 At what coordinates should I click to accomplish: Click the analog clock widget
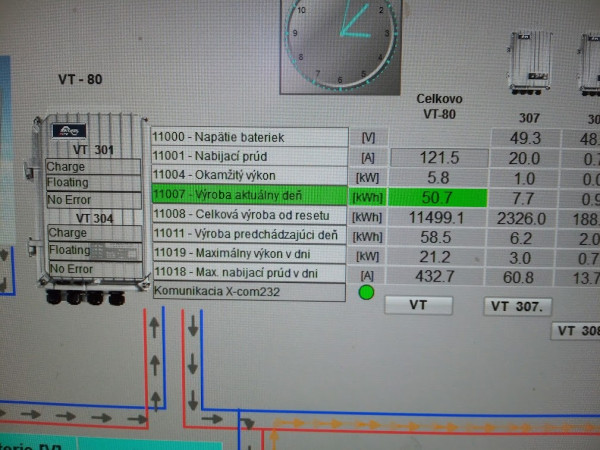click(x=341, y=46)
